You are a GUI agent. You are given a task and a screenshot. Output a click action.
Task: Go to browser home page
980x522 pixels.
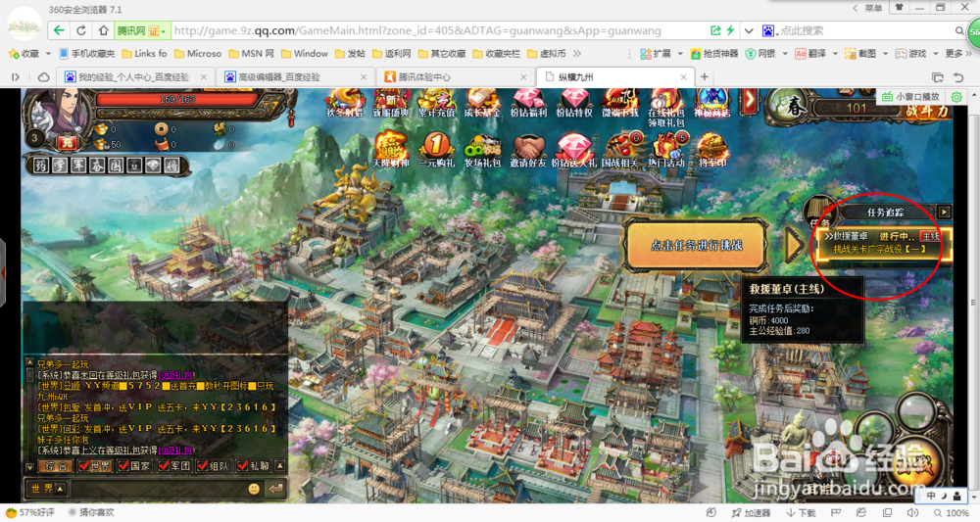pyautogui.click(x=103, y=30)
